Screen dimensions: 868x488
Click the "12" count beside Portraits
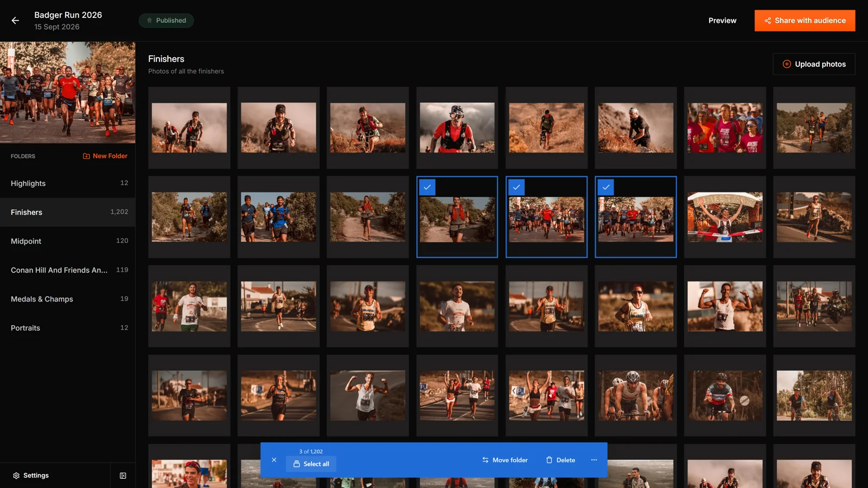(124, 328)
